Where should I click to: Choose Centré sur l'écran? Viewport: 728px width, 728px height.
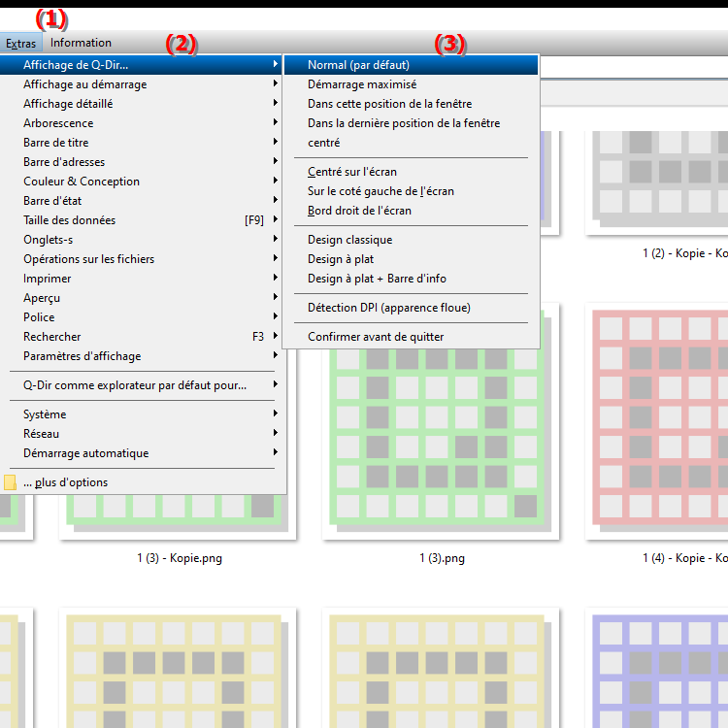(x=412, y=172)
